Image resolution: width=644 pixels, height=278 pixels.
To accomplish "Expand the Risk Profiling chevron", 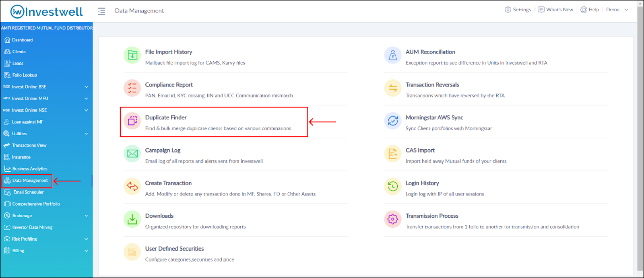I will 86,239.
